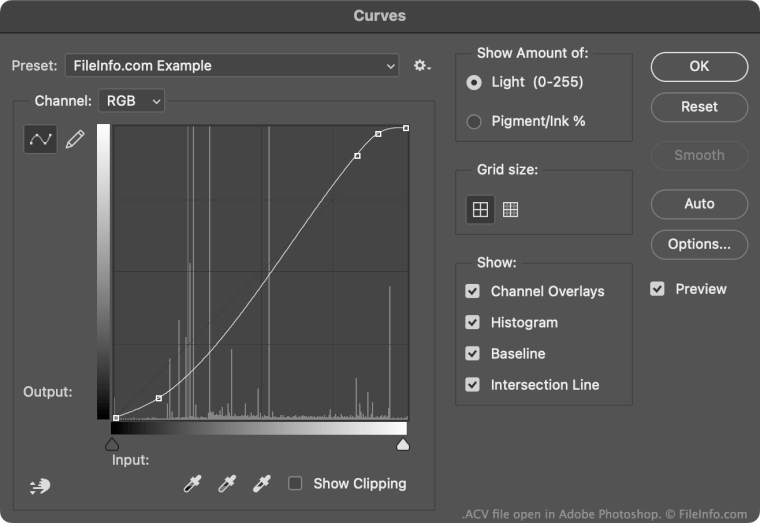Click the on-image targeted adjustment hand tool
The width and height of the screenshot is (760, 523).
[40, 486]
